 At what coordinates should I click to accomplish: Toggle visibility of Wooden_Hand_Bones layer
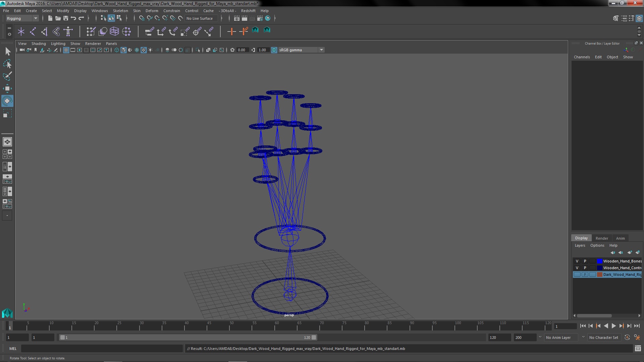pos(577,261)
